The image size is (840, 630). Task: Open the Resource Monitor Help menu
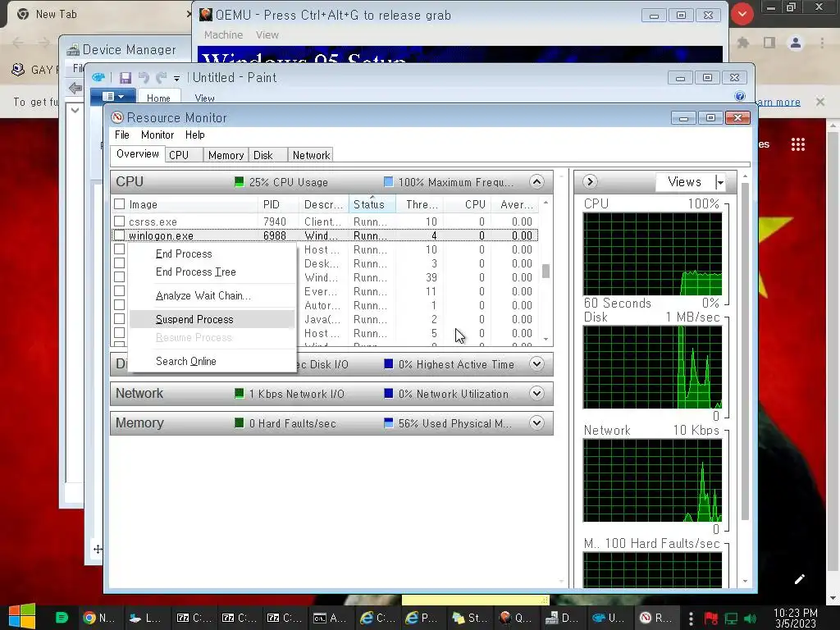pos(195,135)
